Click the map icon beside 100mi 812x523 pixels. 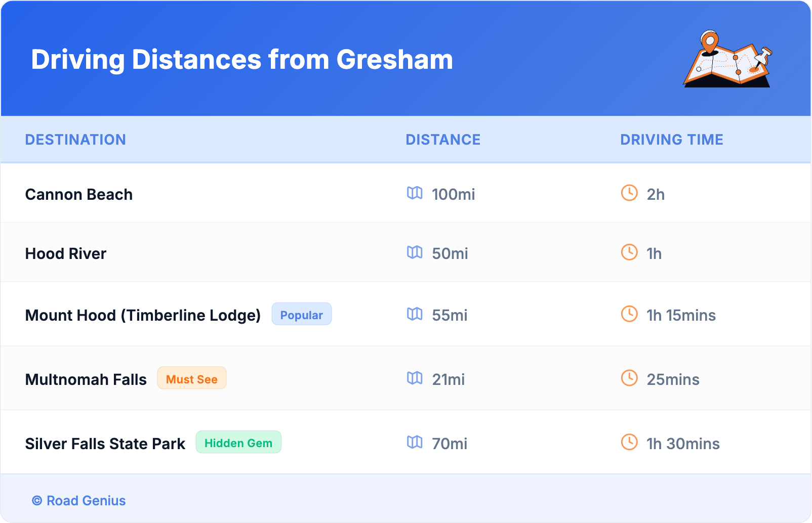tap(415, 193)
